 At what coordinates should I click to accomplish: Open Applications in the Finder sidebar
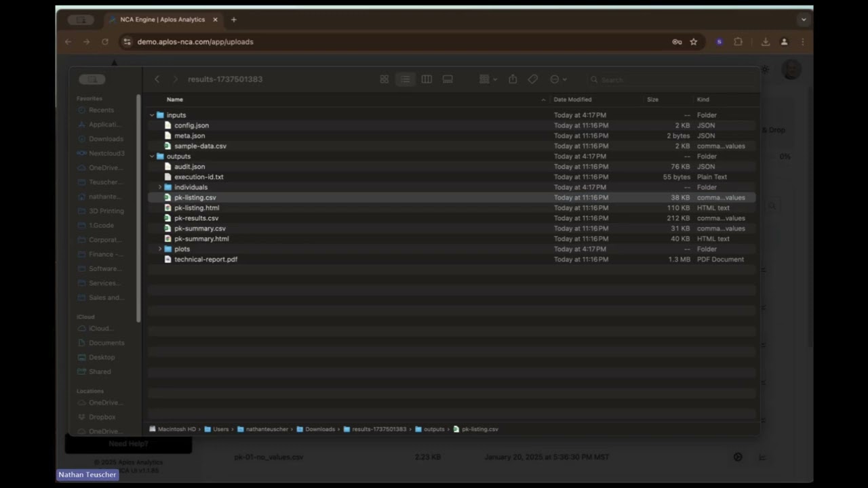[104, 125]
